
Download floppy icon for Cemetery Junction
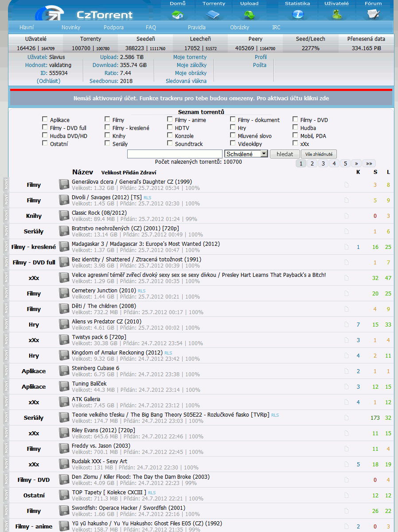(64, 293)
